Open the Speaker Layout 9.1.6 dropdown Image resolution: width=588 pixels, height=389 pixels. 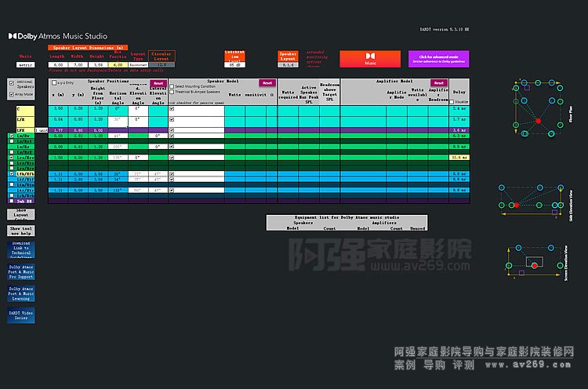pos(288,65)
